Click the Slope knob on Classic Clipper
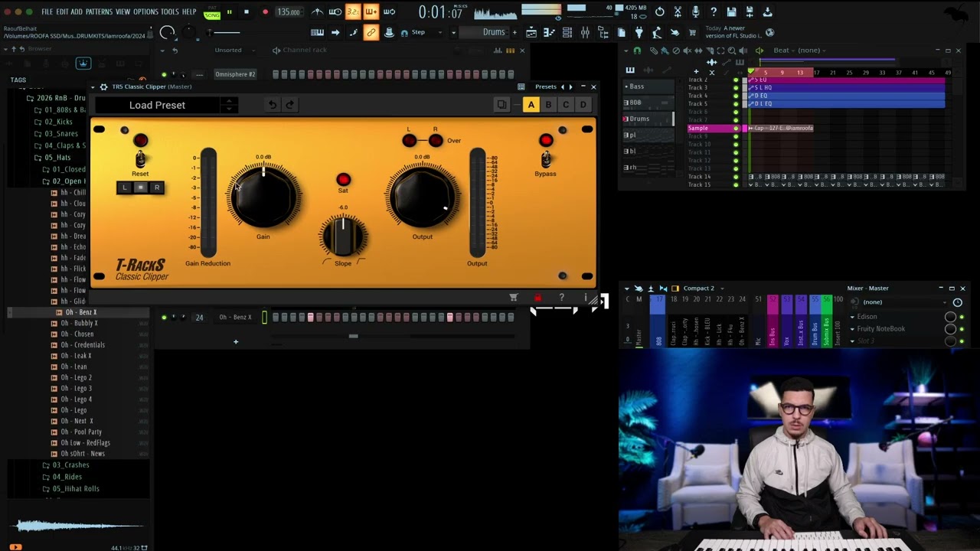Screen dimensions: 980x551 click(x=343, y=236)
